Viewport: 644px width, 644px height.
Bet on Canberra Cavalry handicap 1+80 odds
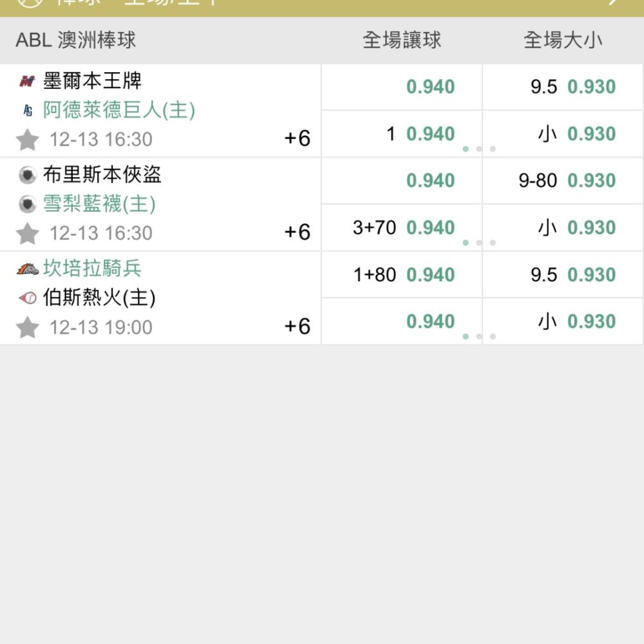(x=402, y=275)
